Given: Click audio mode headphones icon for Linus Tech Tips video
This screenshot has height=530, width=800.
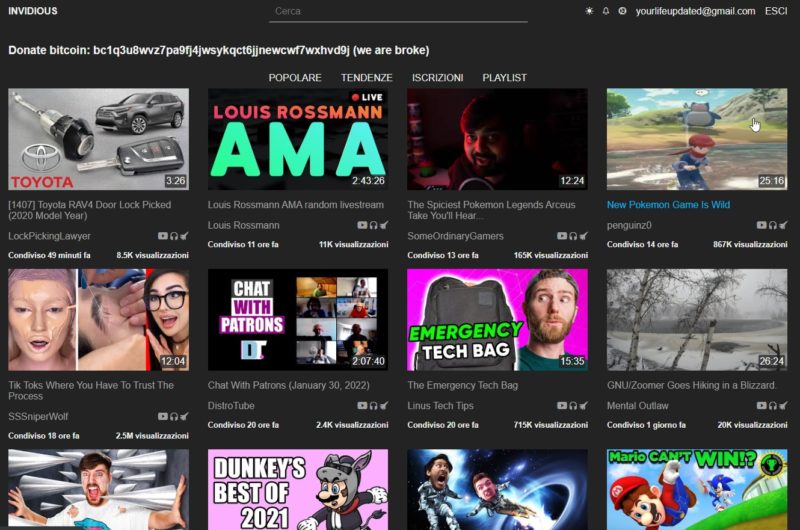Looking at the screenshot, I should [x=573, y=406].
